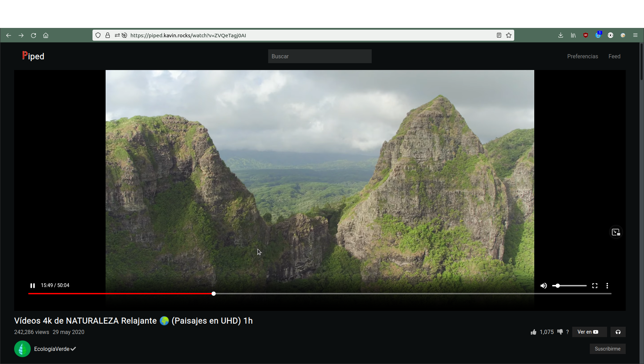This screenshot has width=644, height=364.
Task: Open the Firefox hamburger menu
Action: point(635,35)
